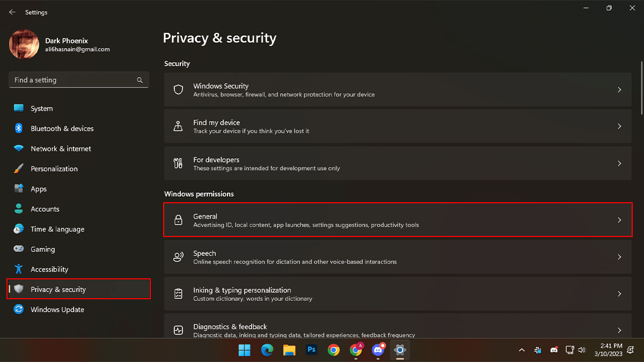The height and width of the screenshot is (362, 644).
Task: Click the back arrow in Settings
Action: 12,12
